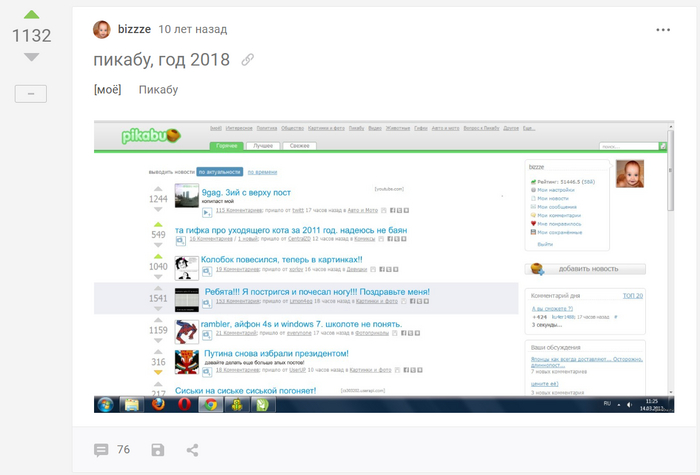Share the post using the share icon
Screen dimensions: 700x475
(x=192, y=450)
